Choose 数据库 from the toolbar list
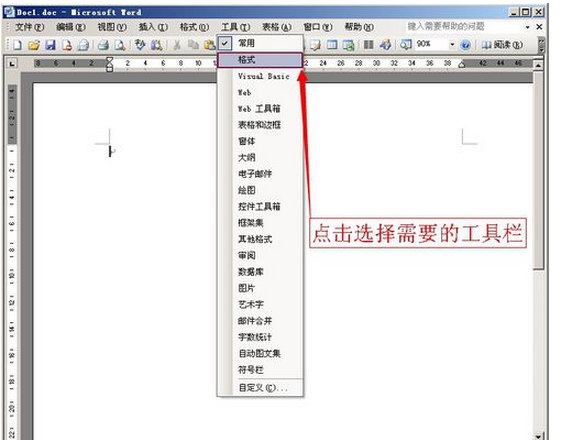This screenshot has width=563, height=440. pyautogui.click(x=260, y=272)
